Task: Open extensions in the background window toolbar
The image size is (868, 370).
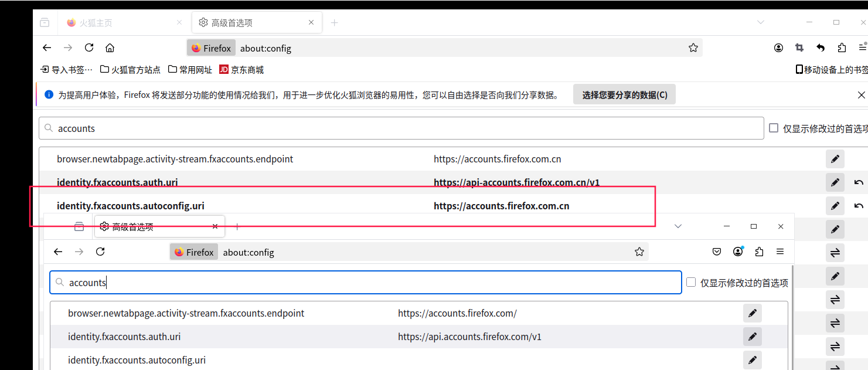Action: [x=842, y=48]
